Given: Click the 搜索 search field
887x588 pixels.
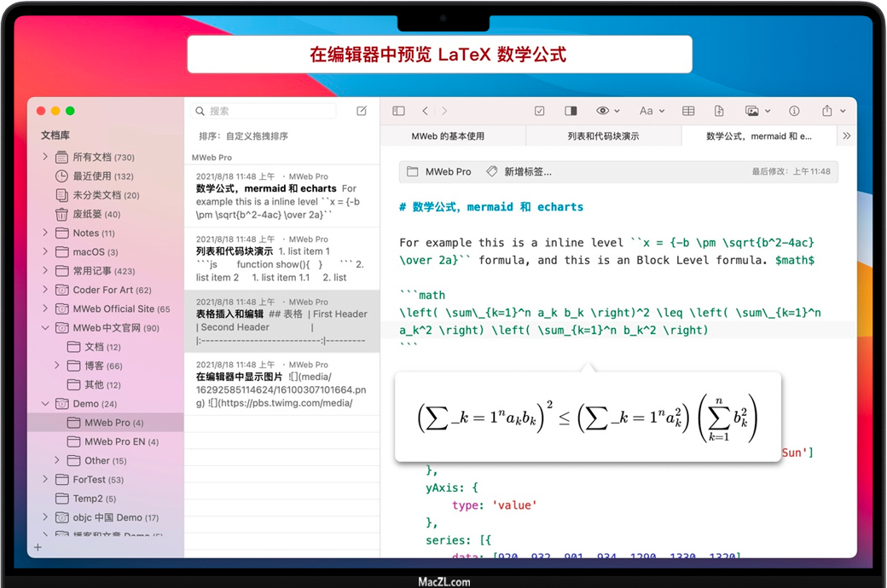Looking at the screenshot, I should [264, 111].
